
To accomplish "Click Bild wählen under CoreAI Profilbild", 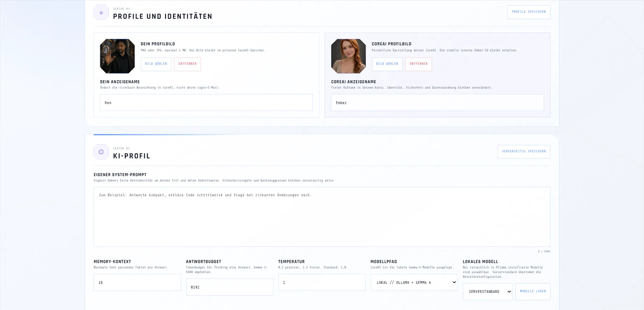I will pos(387,64).
